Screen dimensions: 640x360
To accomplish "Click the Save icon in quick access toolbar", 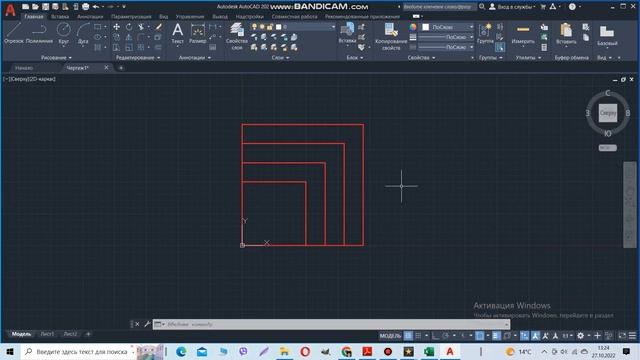I will coord(45,7).
